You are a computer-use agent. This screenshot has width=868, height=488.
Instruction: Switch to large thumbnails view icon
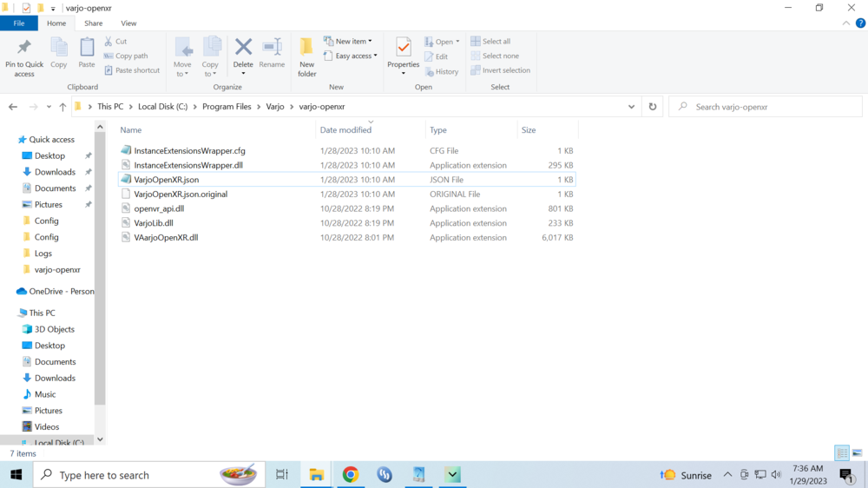[857, 453]
